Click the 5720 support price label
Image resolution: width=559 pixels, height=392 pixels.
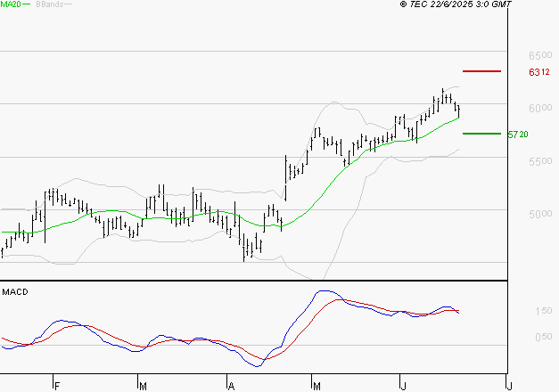pyautogui.click(x=518, y=135)
